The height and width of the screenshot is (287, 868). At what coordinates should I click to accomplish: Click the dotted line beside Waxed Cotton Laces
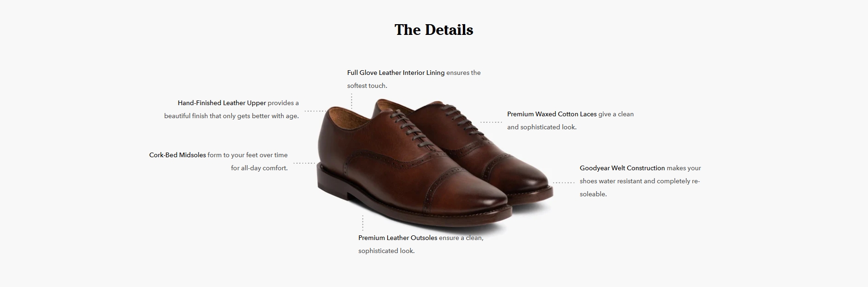491,122
